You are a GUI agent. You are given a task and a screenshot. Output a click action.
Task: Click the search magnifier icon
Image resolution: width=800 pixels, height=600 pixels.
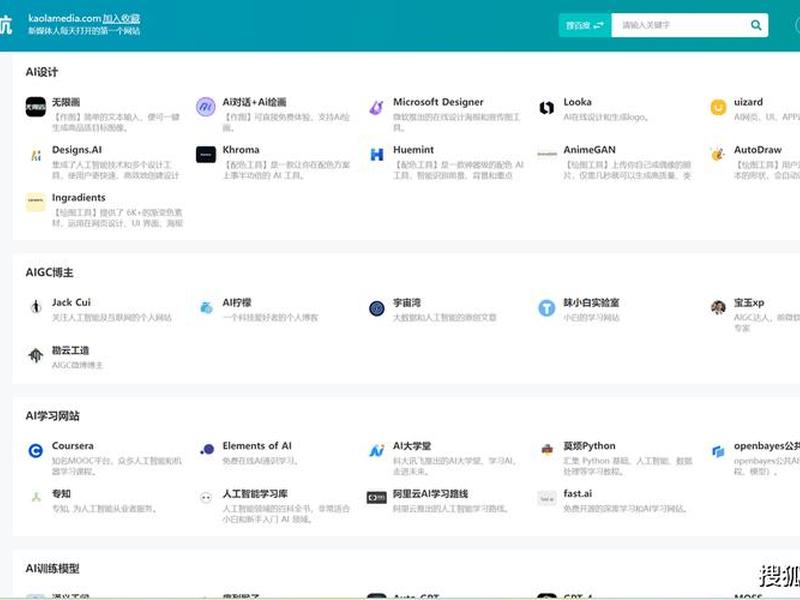pyautogui.click(x=756, y=25)
